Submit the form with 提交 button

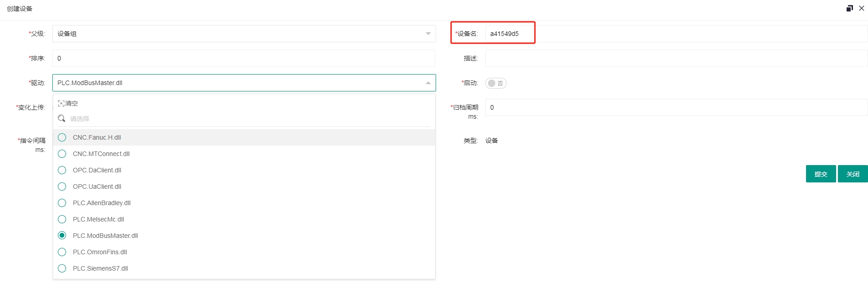pyautogui.click(x=821, y=174)
